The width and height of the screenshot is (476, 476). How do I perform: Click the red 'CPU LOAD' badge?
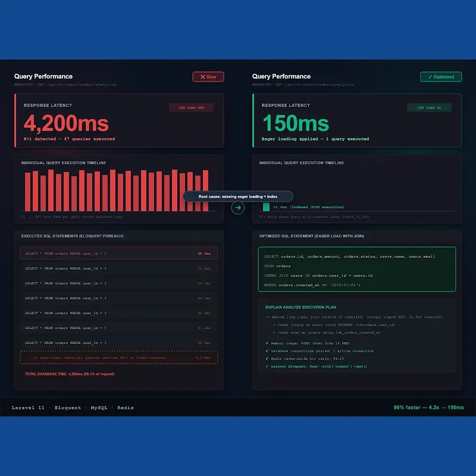(x=191, y=108)
